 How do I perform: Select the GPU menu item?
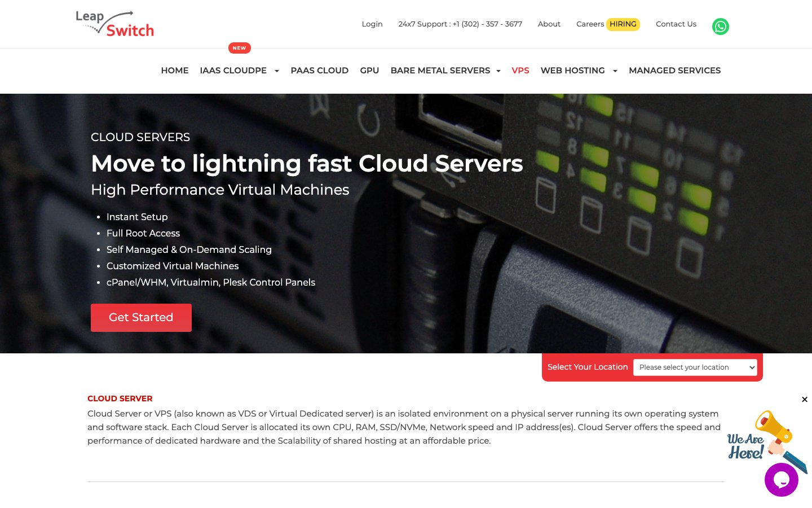coord(369,71)
